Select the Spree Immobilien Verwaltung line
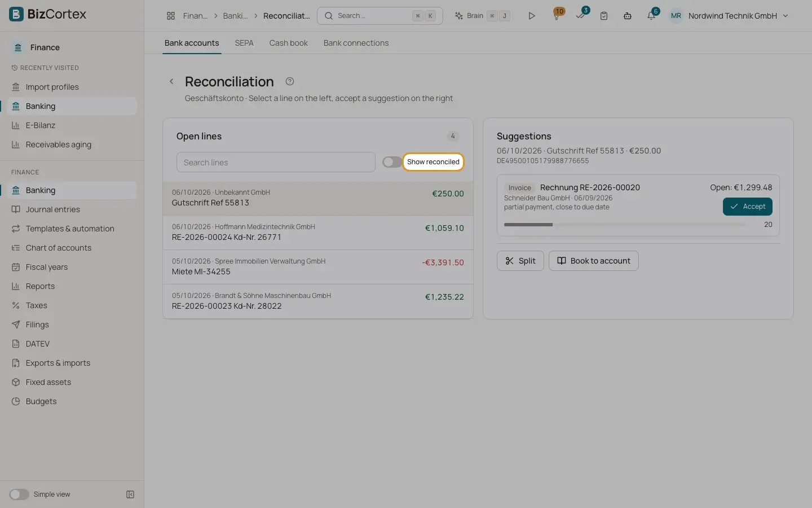Screen dimensions: 812x508 point(318,267)
